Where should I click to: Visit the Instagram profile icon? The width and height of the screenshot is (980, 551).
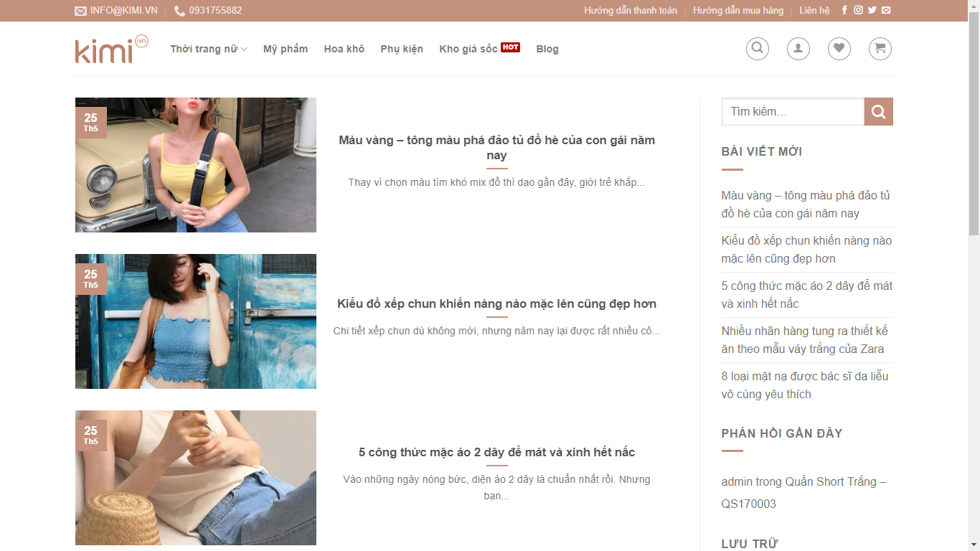click(858, 10)
